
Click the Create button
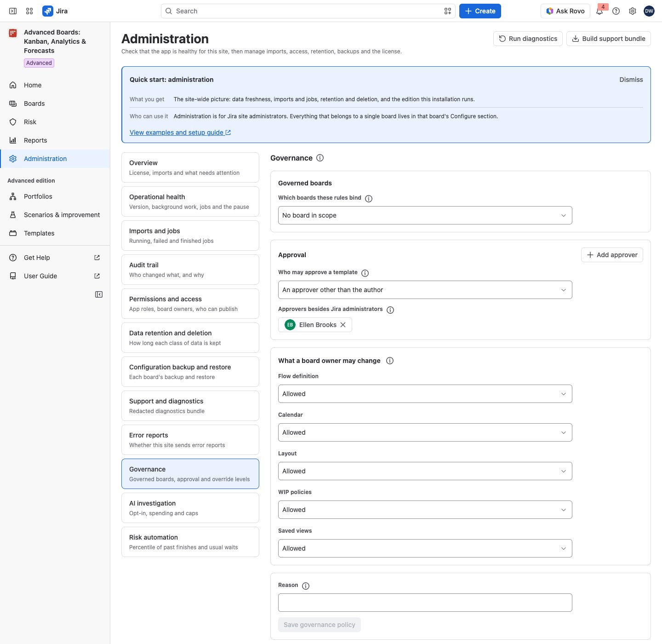(480, 11)
